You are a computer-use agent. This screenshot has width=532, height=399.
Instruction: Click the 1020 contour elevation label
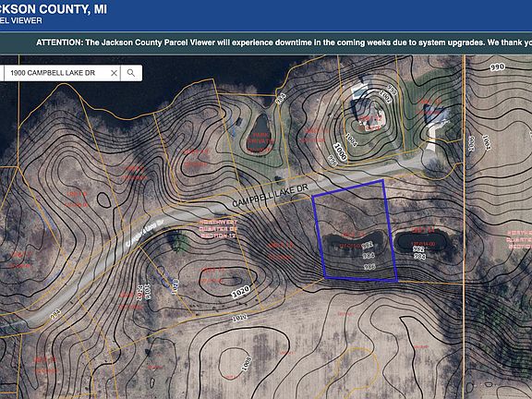tap(241, 292)
